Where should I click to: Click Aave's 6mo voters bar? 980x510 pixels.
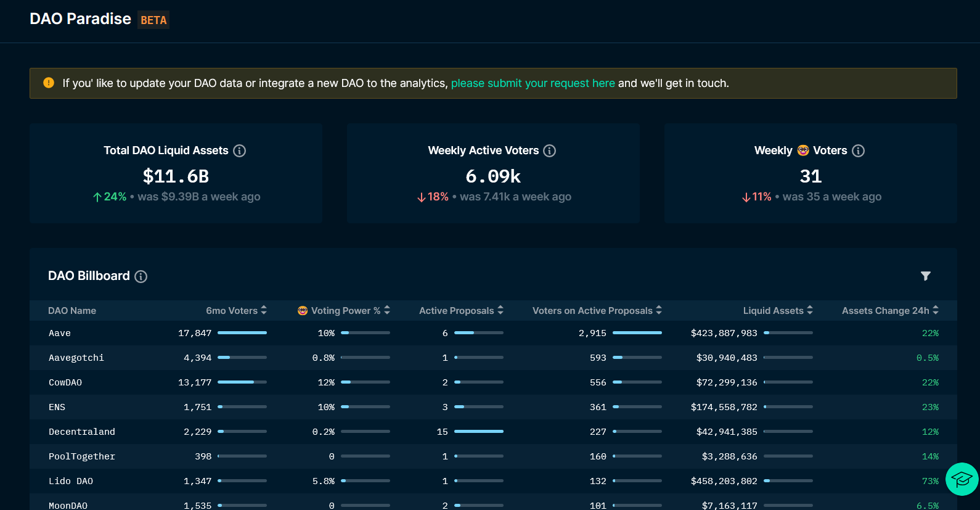point(242,333)
